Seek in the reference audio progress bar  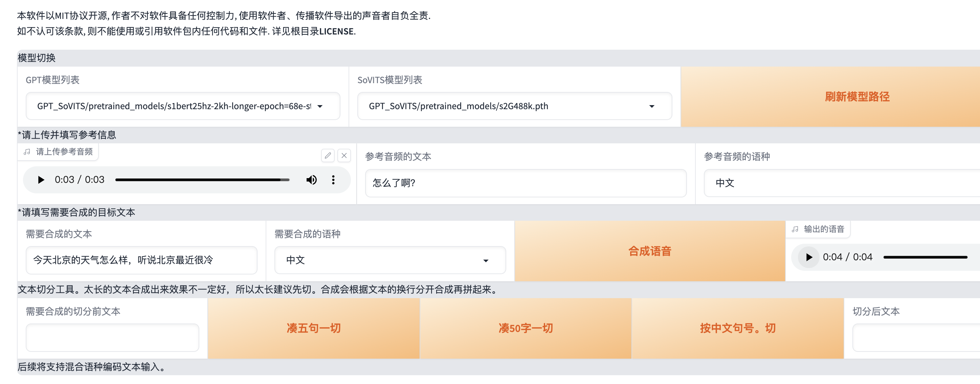tap(202, 179)
